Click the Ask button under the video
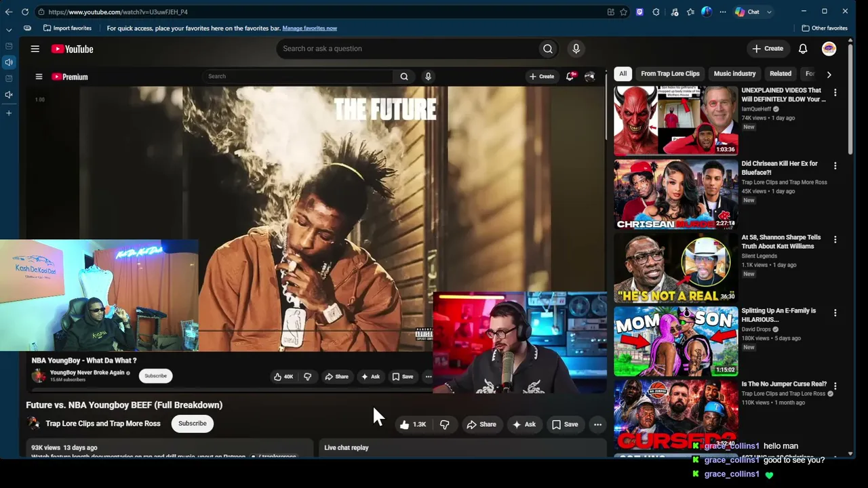This screenshot has width=868, height=488. coord(524,424)
